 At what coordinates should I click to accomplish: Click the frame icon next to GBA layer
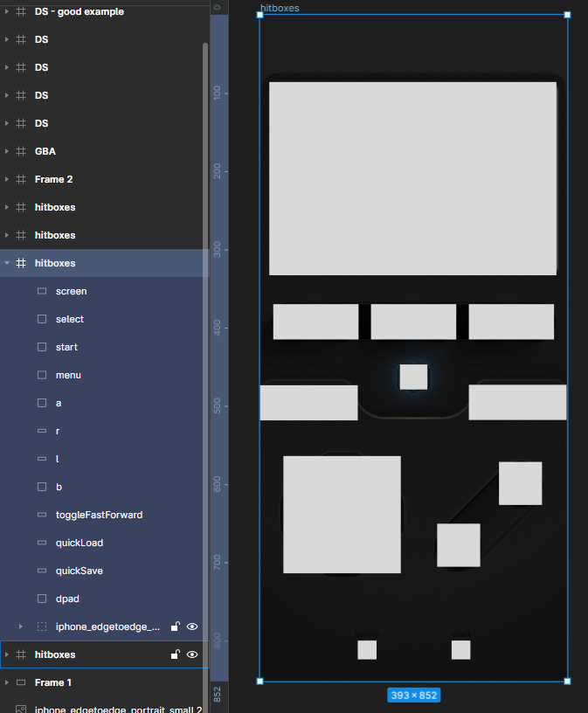point(21,151)
